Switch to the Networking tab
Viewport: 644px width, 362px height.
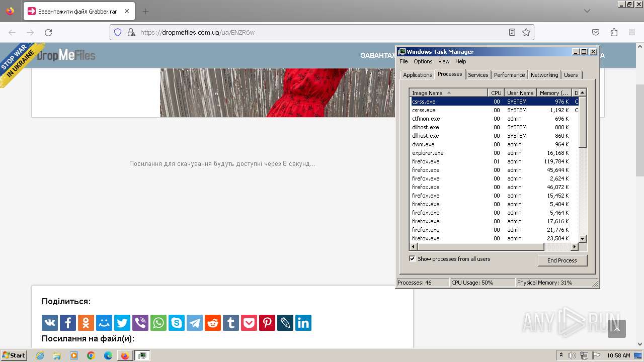click(544, 75)
